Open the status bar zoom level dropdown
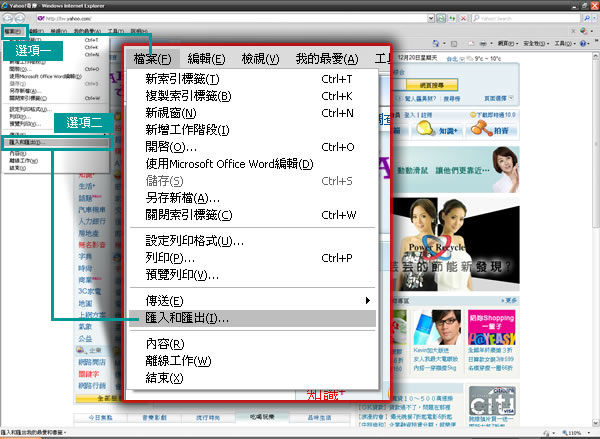 [589, 433]
